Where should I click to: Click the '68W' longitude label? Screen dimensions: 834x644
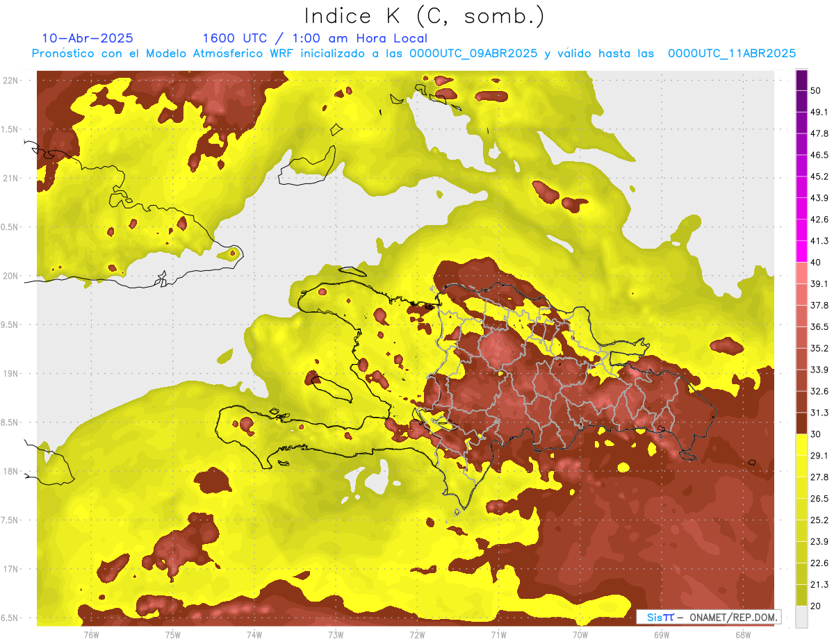click(x=742, y=635)
